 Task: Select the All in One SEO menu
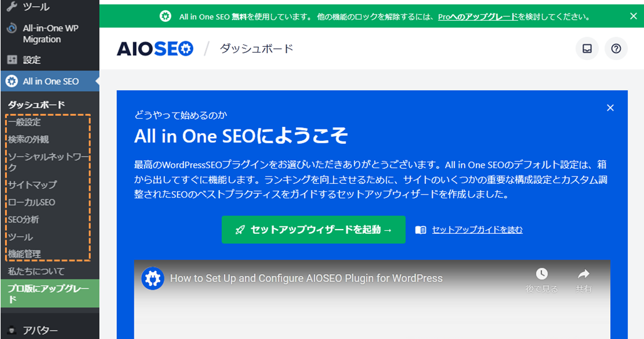49,81
